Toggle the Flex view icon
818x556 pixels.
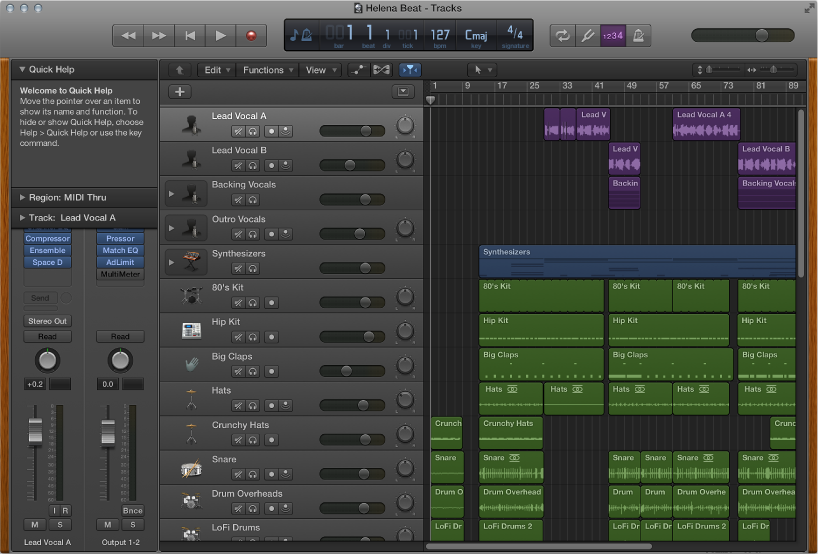click(381, 70)
